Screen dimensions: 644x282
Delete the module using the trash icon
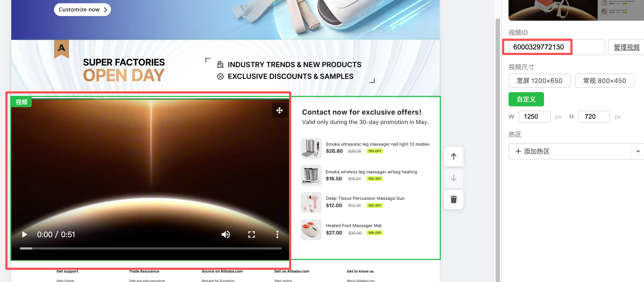pyautogui.click(x=454, y=200)
